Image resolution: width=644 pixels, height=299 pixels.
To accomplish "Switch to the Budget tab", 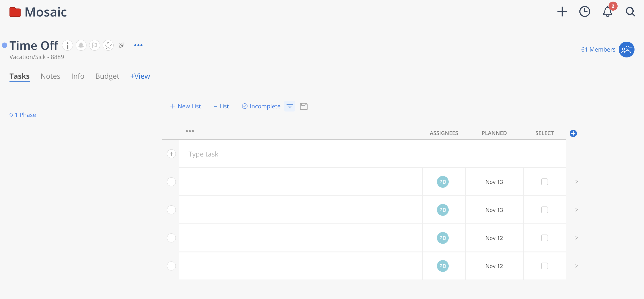I will [x=107, y=76].
